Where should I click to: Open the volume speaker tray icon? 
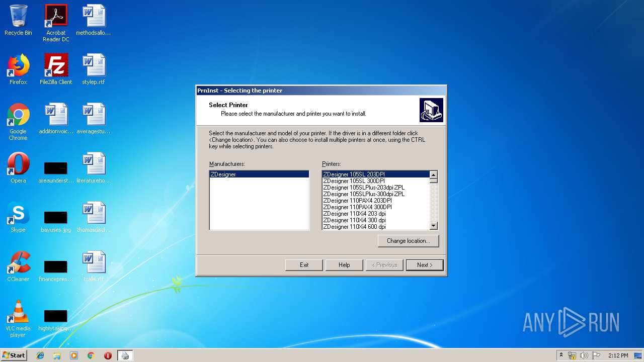tap(584, 355)
